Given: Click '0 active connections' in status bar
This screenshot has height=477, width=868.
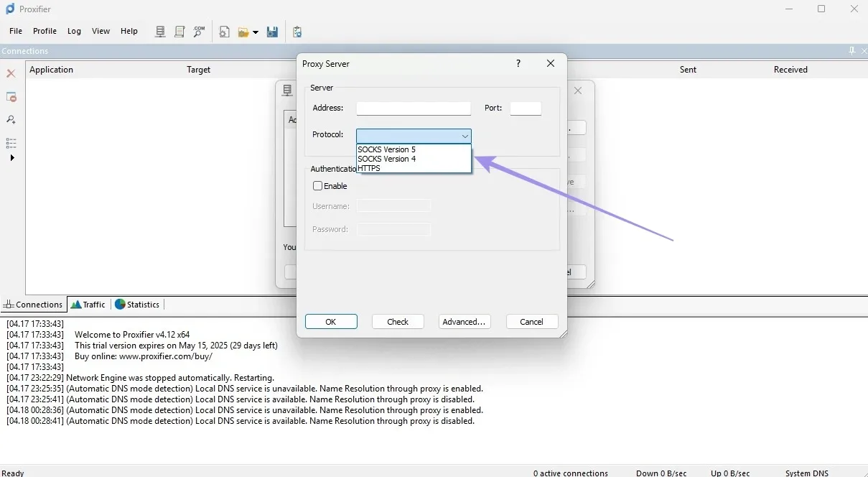Looking at the screenshot, I should coord(571,473).
